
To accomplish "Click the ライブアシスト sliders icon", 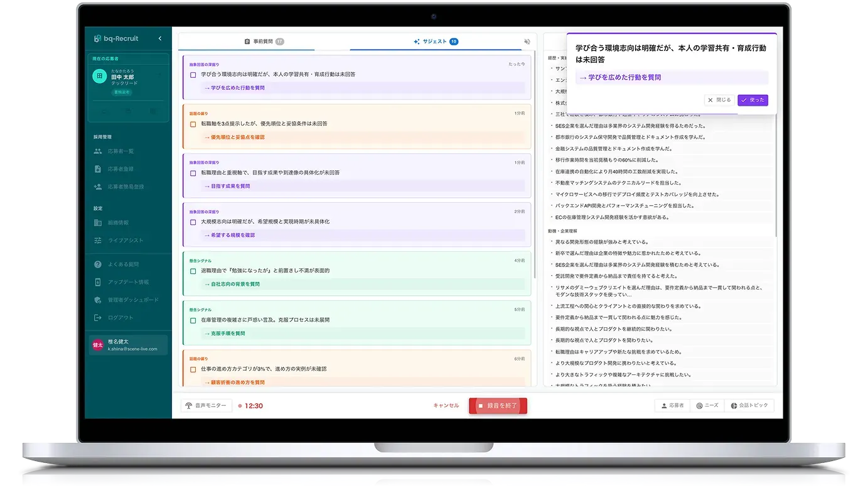I will pos(97,240).
